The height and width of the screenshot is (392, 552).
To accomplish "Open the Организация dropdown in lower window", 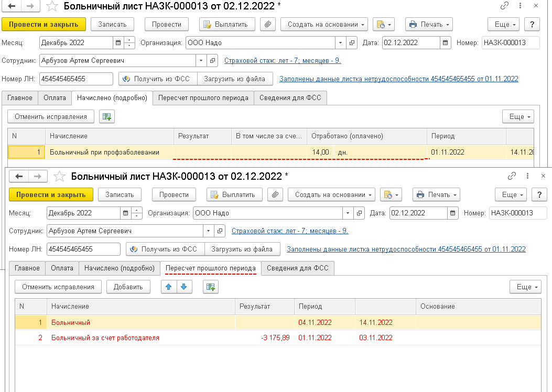I will [347, 213].
